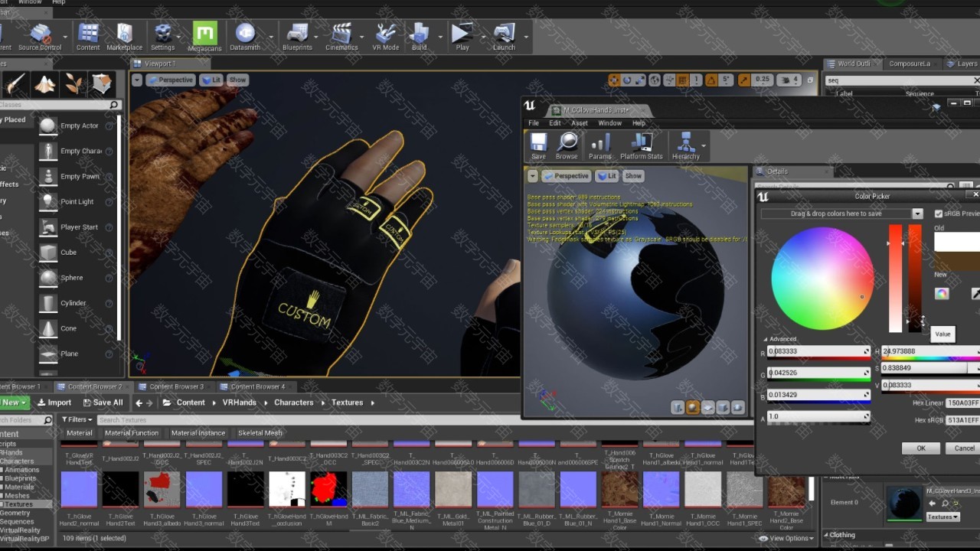
Task: Open the Filters dropdown in Content Browser
Action: 77,419
